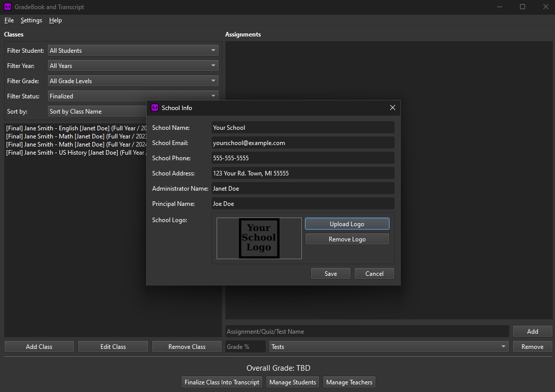Expand the Filter Year dropdown
The height and width of the screenshot is (392, 555).
click(x=133, y=66)
